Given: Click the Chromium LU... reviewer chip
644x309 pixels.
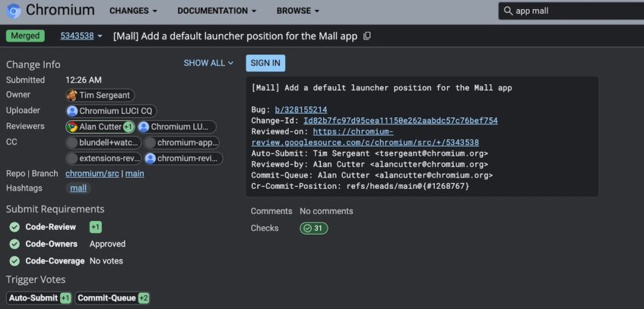Looking at the screenshot, I should click(176, 127).
